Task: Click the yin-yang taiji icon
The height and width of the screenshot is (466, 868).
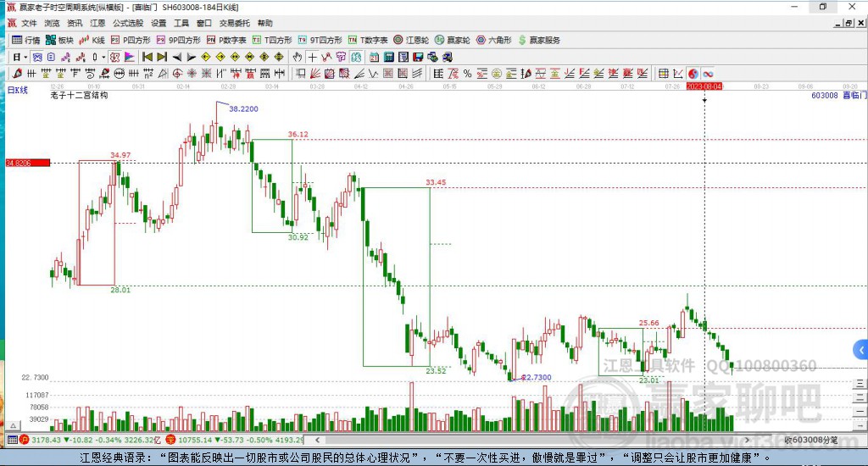Action: click(693, 74)
